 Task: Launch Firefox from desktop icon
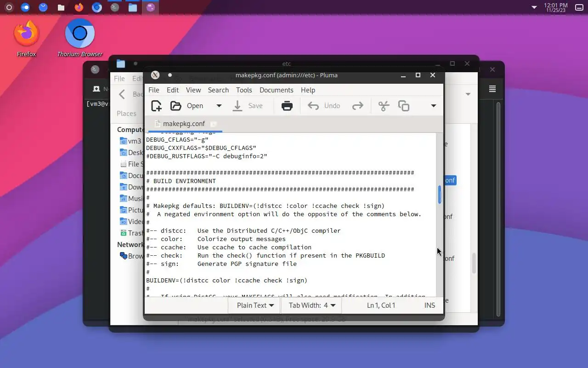(26, 39)
